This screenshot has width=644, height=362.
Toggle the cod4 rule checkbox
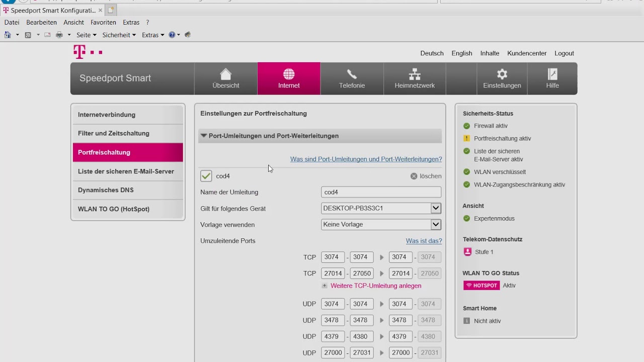point(206,176)
